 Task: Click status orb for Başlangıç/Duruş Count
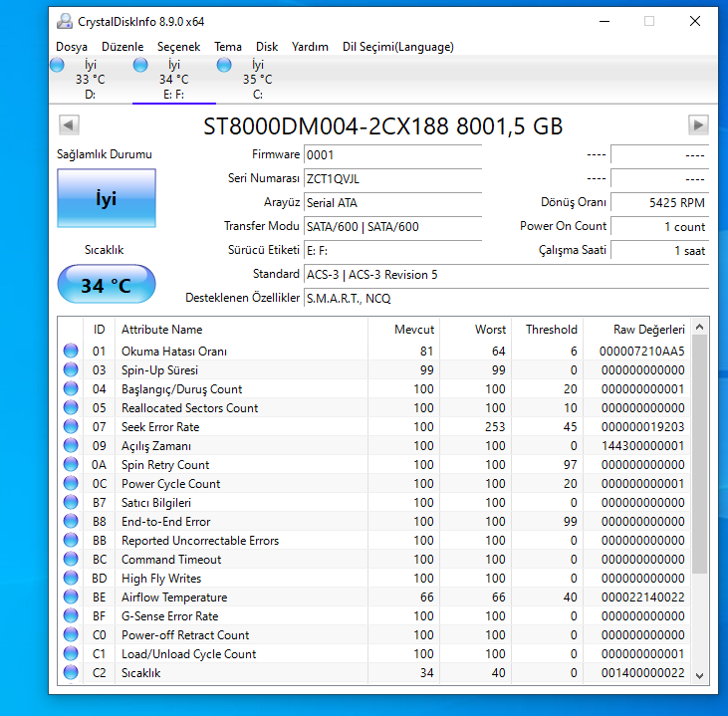71,388
